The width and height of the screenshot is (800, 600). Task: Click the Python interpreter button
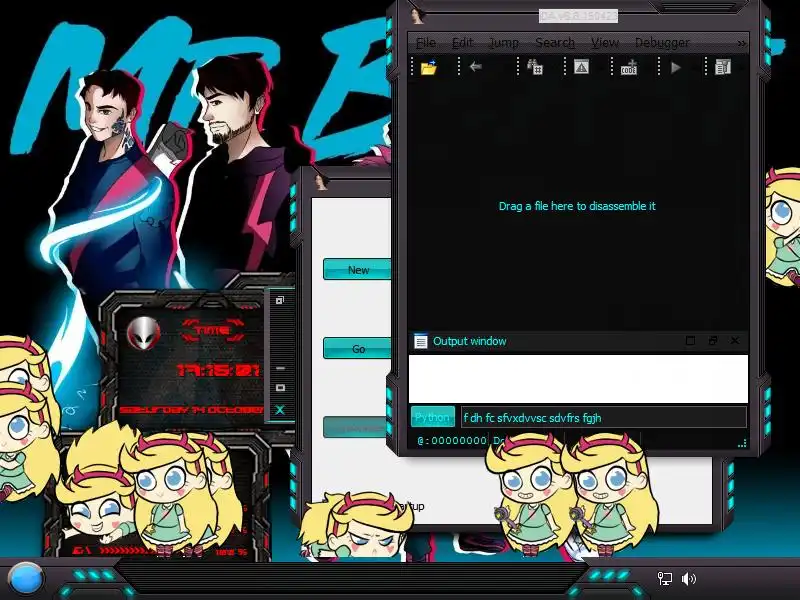coord(433,418)
